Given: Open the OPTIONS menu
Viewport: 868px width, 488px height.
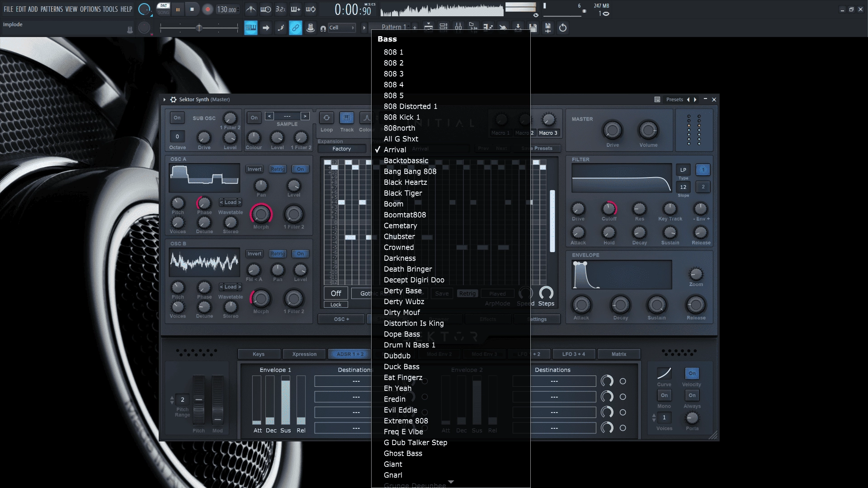Looking at the screenshot, I should point(90,9).
